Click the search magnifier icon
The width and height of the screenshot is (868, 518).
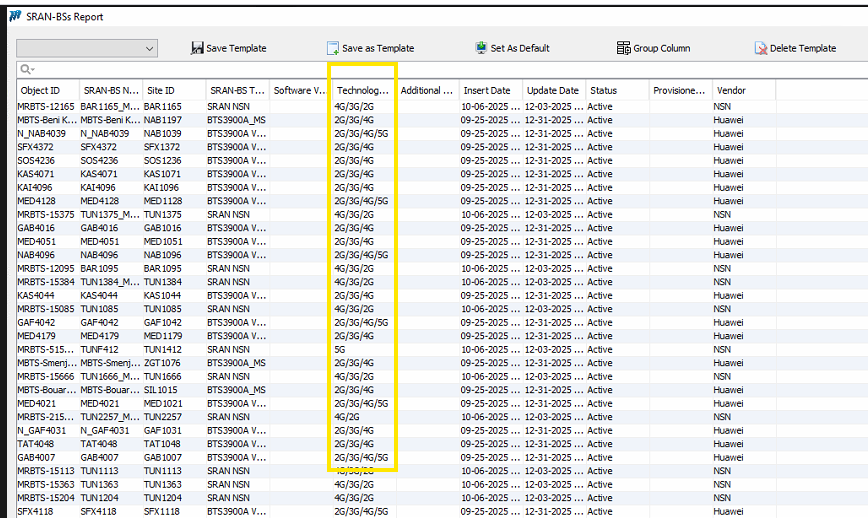(x=26, y=69)
